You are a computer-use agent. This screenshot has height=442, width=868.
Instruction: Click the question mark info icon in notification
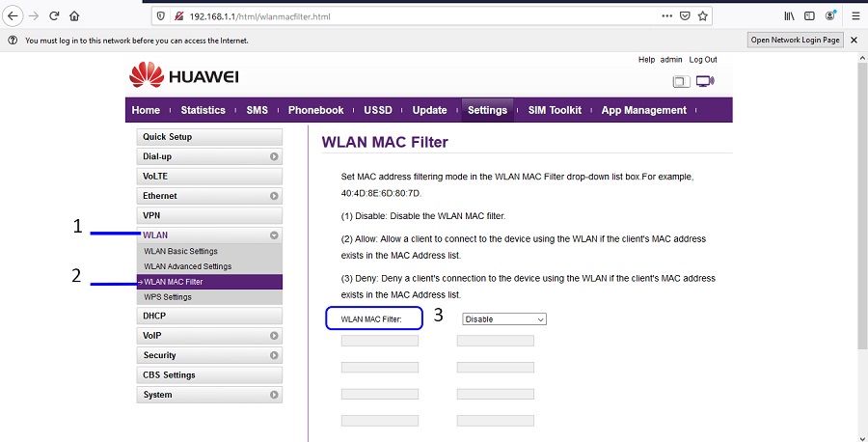point(13,41)
